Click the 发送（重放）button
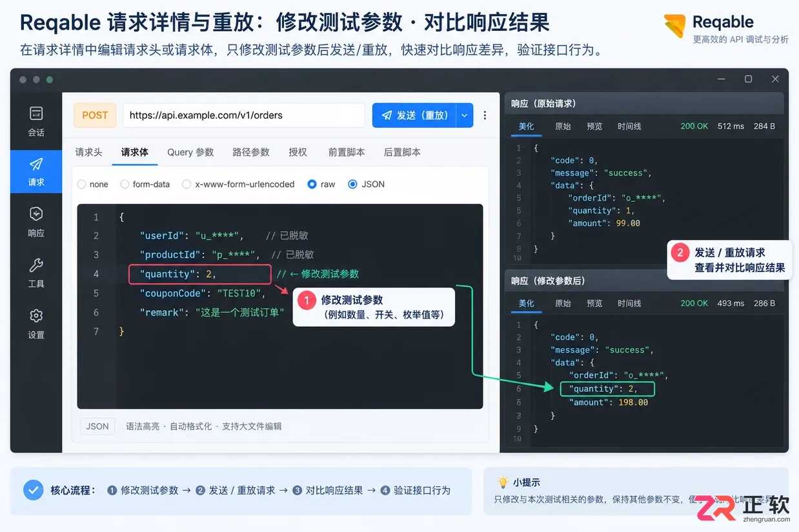This screenshot has width=799, height=532. [x=414, y=115]
